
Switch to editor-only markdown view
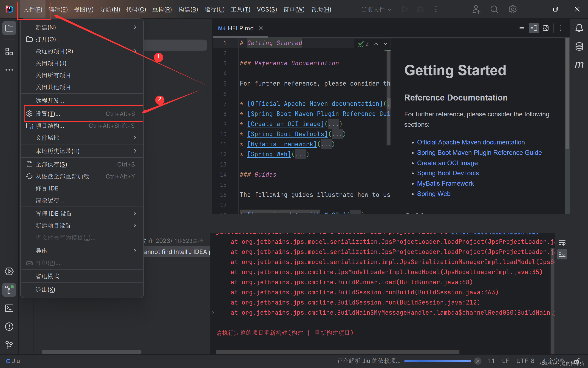click(522, 28)
